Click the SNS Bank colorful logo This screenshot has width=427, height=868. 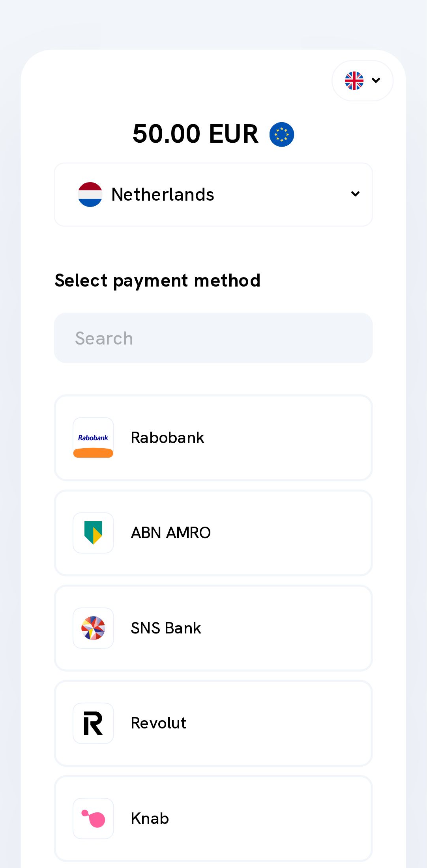tap(93, 628)
